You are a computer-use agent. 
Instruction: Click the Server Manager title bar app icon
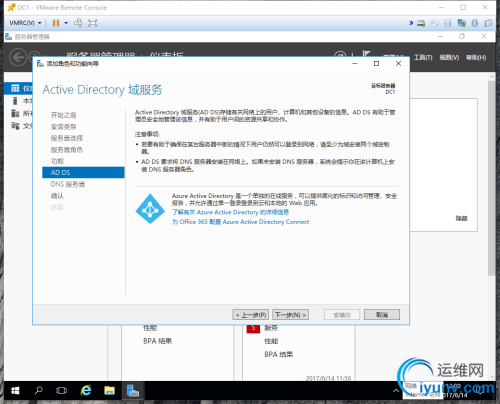point(9,36)
